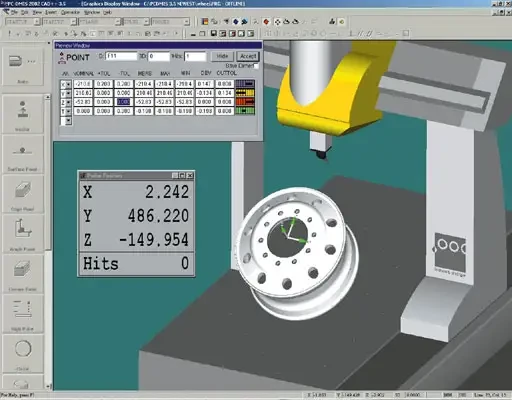
Task: Click the crosshair target toolbar icon
Action: tap(277, 22)
